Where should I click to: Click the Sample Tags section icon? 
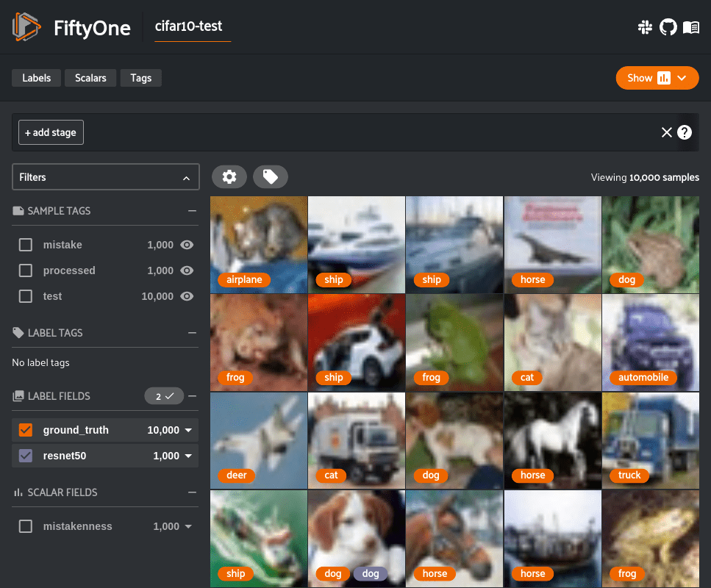[x=18, y=211]
